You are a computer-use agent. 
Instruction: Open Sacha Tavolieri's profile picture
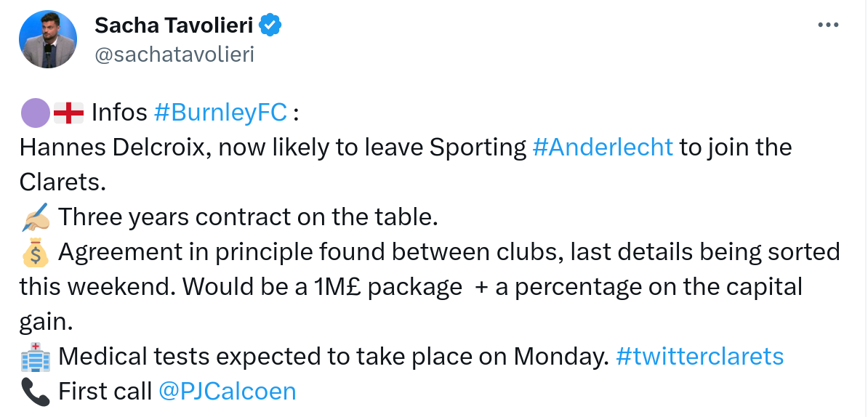click(49, 39)
